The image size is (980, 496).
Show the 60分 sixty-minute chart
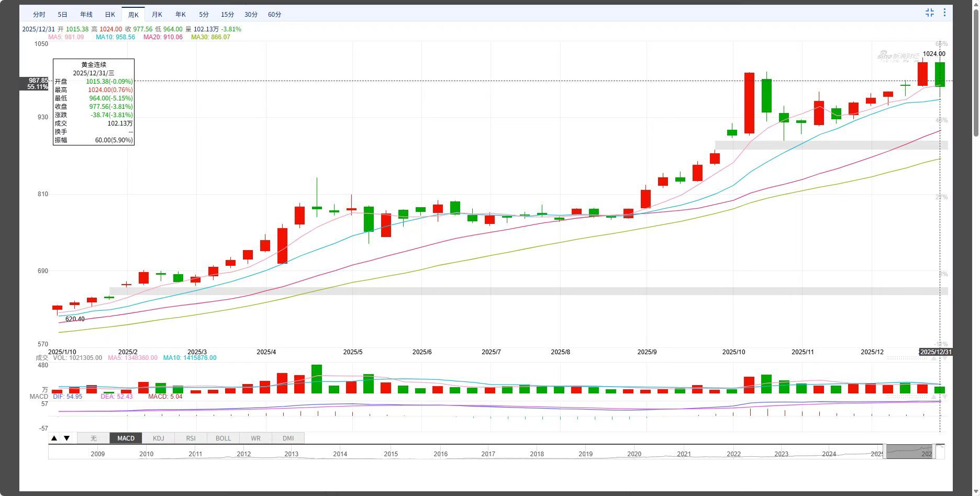274,15
